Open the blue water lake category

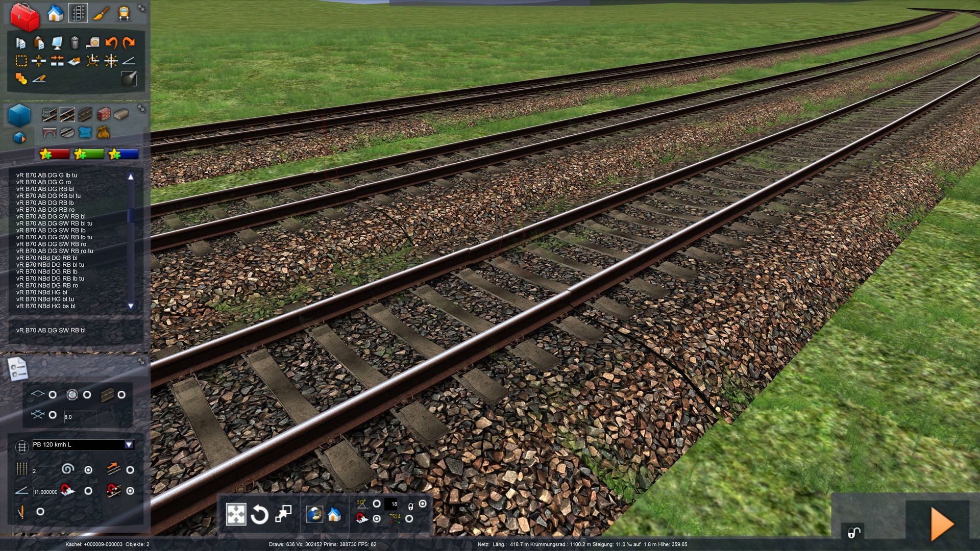(x=85, y=133)
